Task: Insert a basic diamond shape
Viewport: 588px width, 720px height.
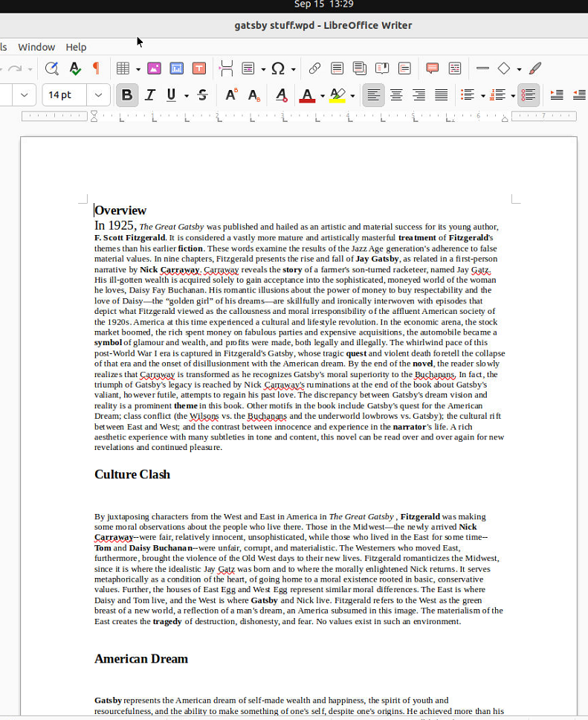Action: pos(503,68)
